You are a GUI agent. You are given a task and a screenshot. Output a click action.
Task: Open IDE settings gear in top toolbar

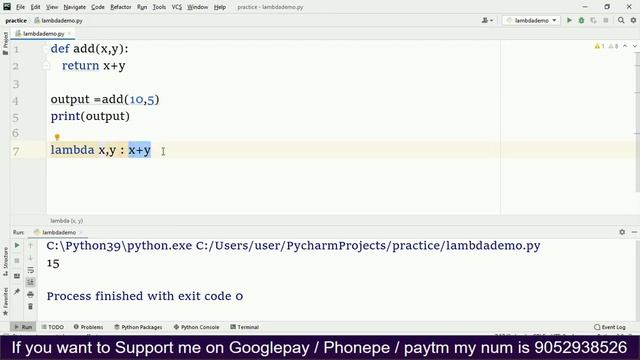[x=633, y=20]
